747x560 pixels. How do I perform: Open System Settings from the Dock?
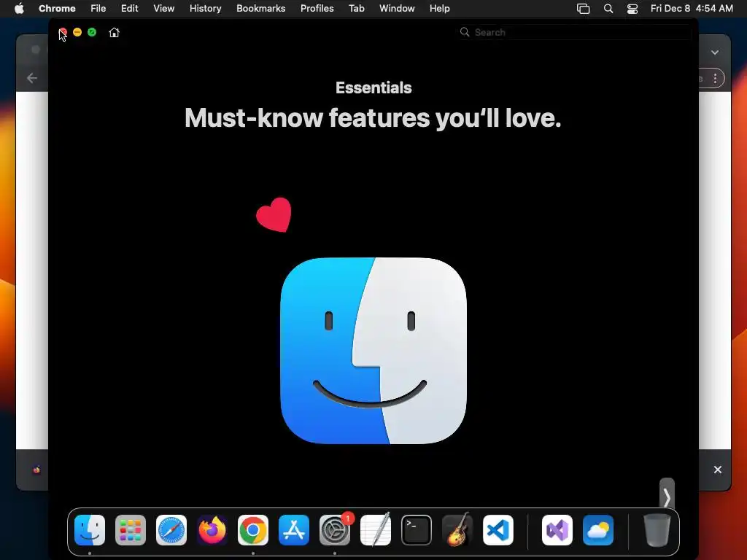334,530
